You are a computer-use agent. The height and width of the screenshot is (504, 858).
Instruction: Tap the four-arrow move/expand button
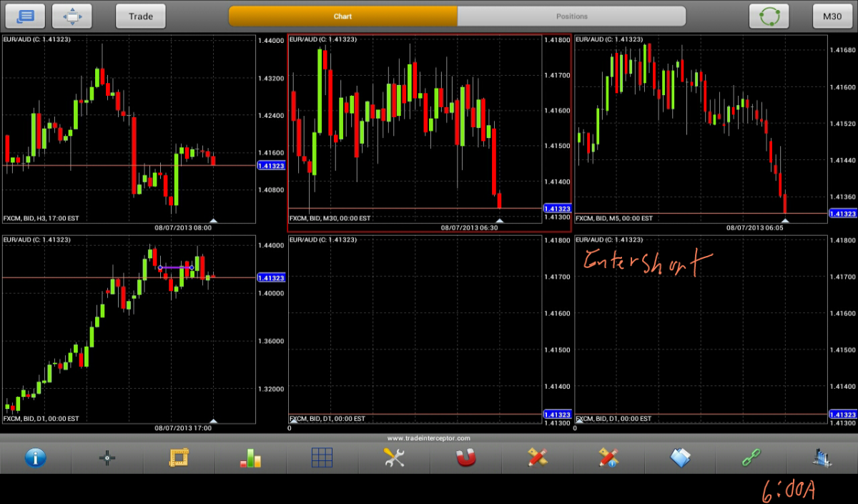point(72,16)
